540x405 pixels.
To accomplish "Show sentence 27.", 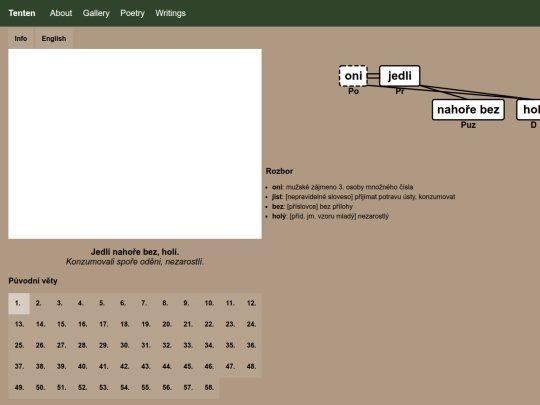I will (61, 345).
